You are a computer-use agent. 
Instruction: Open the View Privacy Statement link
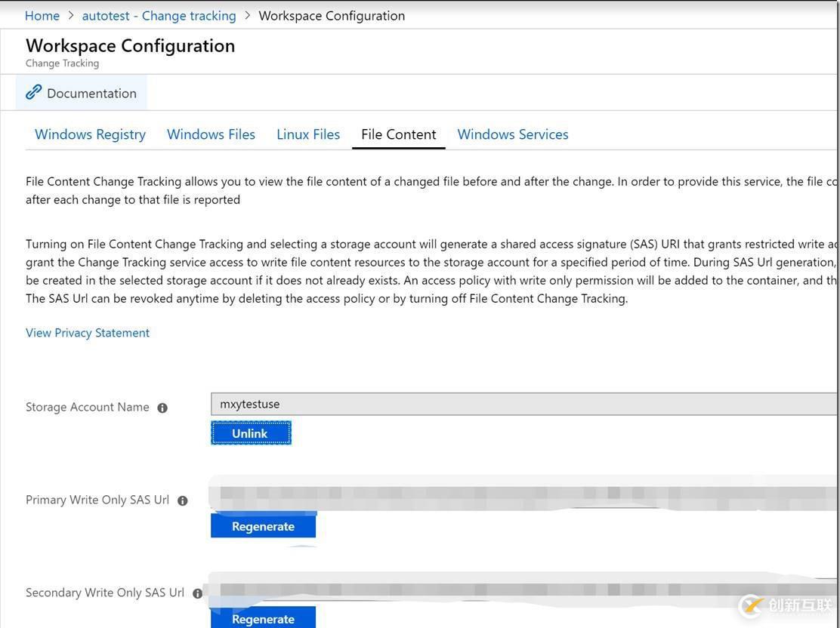tap(88, 333)
